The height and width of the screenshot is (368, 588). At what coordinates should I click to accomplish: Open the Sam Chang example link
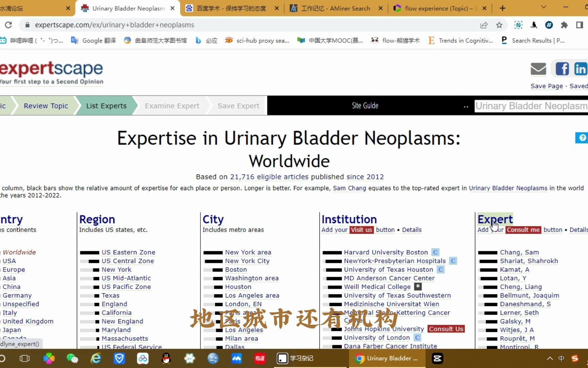pyautogui.click(x=349, y=188)
